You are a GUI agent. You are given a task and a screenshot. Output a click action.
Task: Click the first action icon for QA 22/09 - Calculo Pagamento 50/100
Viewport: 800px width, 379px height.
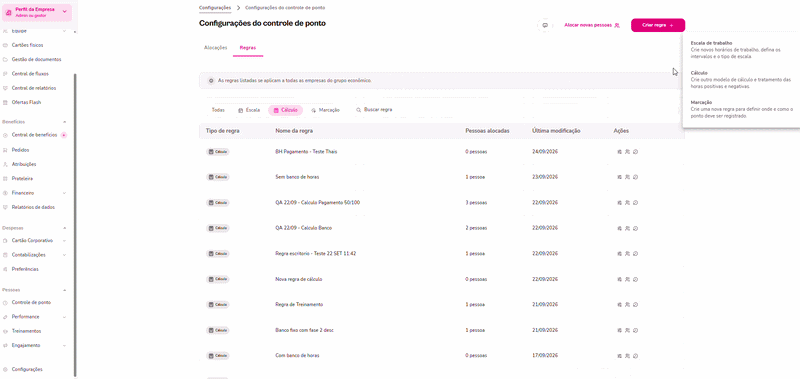(619, 203)
